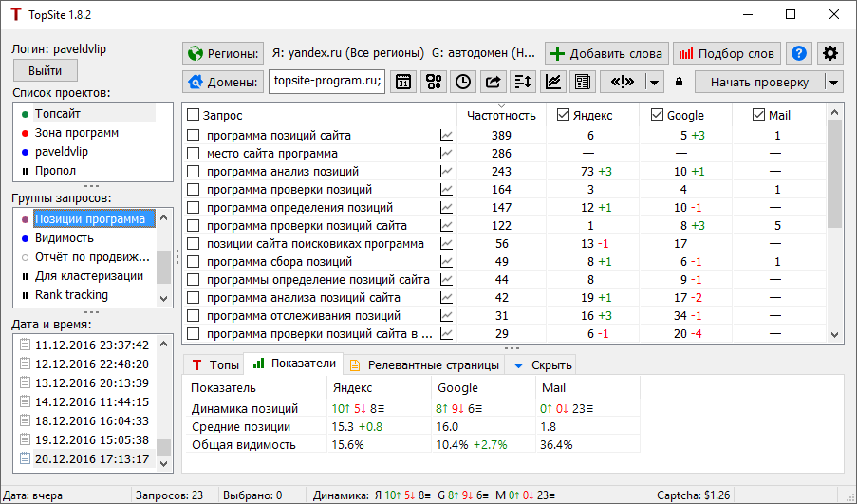
Task: Open the dropdown arrow next to «!» button
Action: [653, 82]
